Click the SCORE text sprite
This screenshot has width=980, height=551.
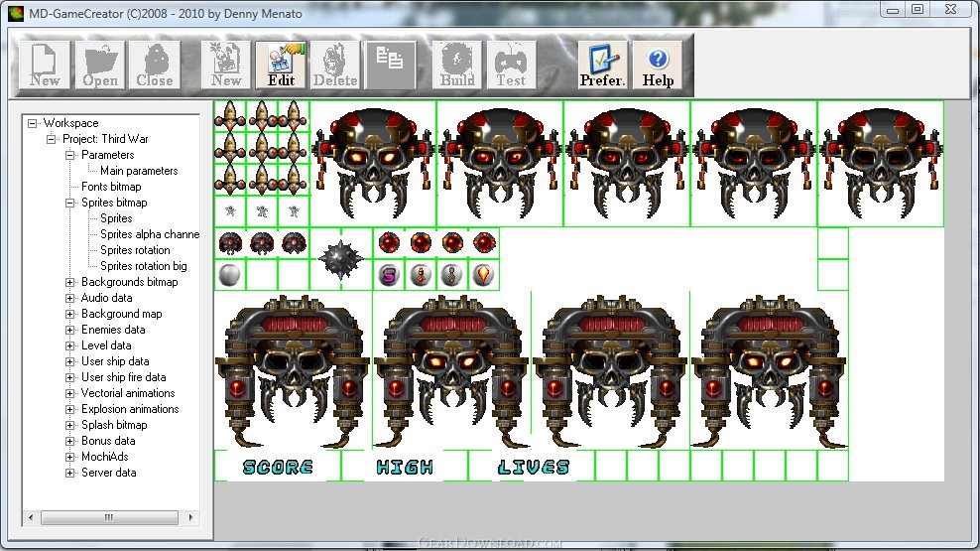(x=278, y=468)
